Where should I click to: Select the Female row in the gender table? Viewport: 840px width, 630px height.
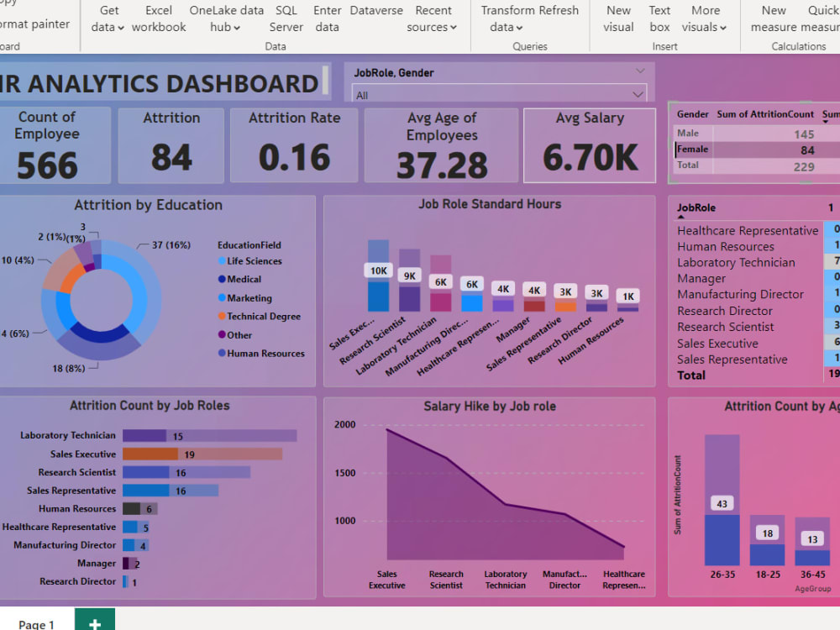(691, 149)
